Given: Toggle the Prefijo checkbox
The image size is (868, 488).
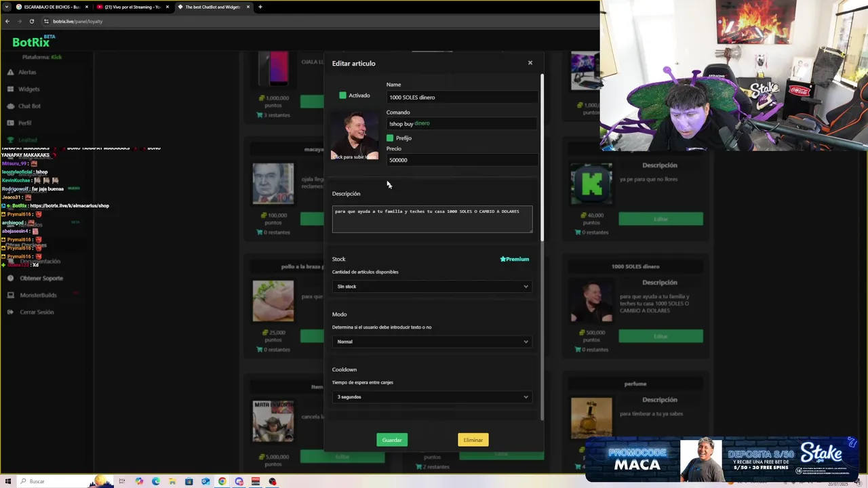Looking at the screenshot, I should tap(390, 138).
